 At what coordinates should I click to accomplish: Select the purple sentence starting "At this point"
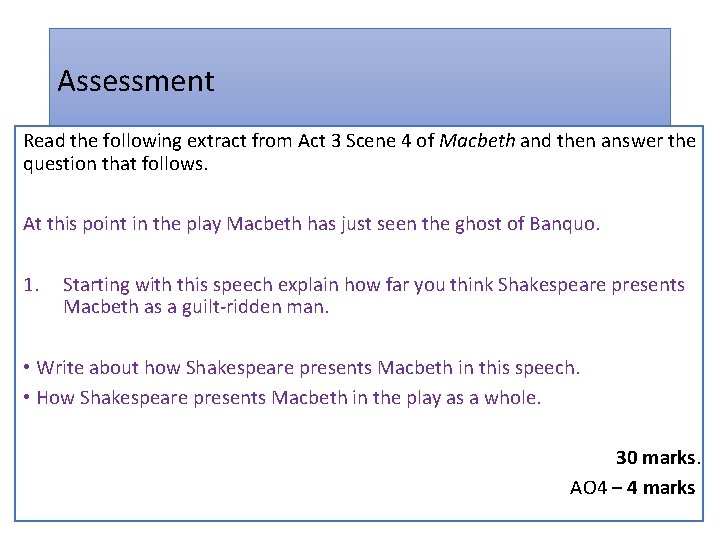point(312,224)
